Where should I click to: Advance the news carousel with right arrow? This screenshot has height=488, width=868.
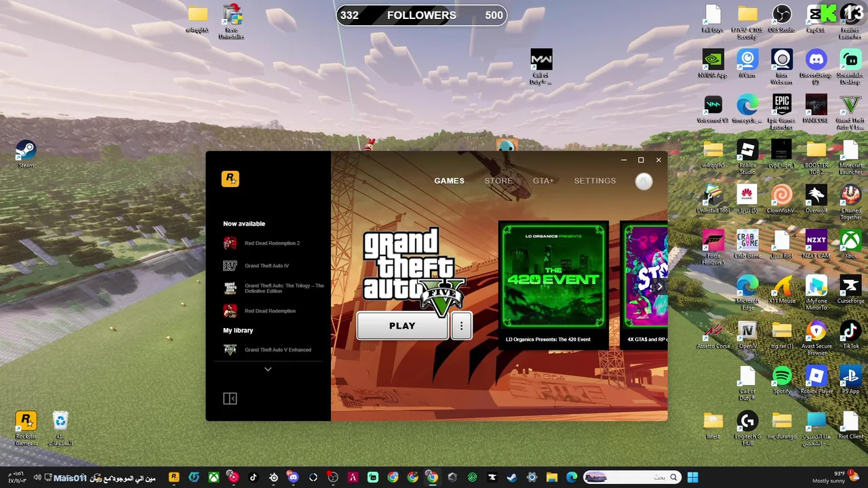pos(659,287)
